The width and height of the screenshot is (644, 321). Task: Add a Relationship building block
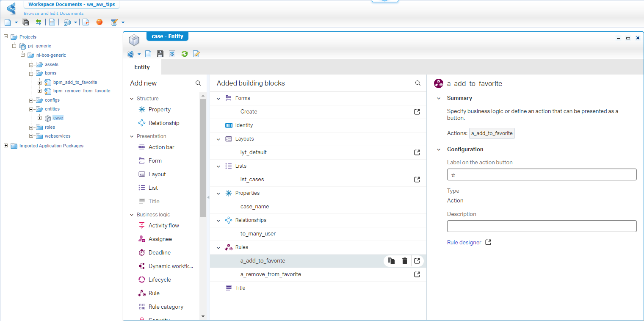pyautogui.click(x=163, y=123)
